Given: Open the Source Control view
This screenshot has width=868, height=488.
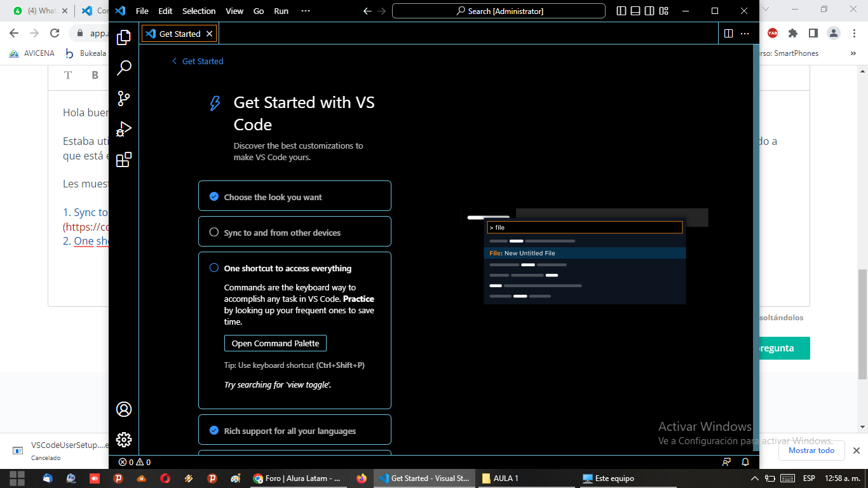Looking at the screenshot, I should click(124, 98).
